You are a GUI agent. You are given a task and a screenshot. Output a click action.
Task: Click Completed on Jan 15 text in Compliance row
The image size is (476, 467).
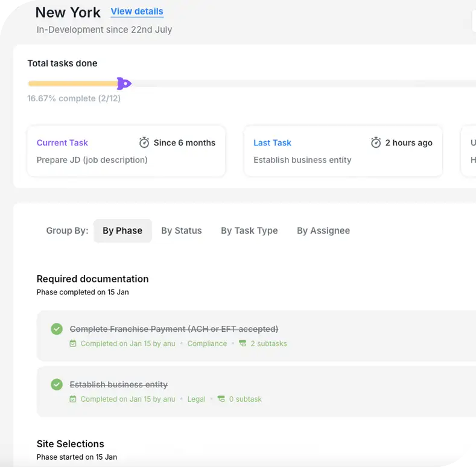point(128,343)
